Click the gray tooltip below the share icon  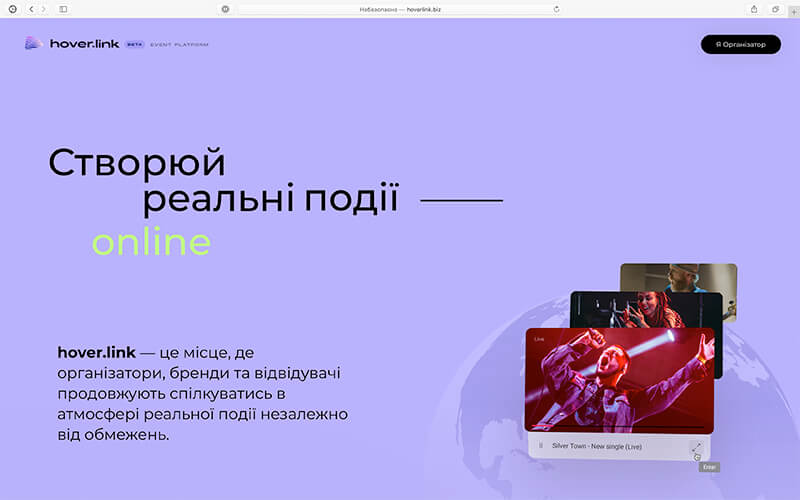coord(709,467)
